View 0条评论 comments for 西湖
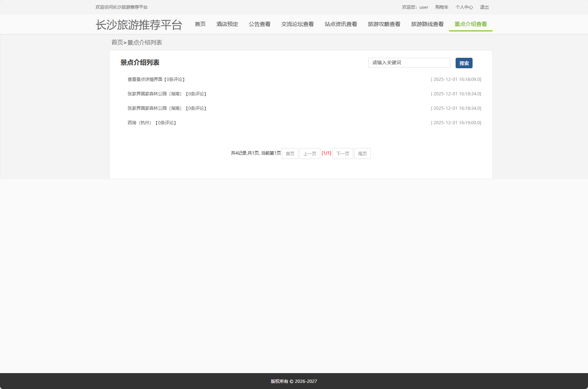Viewport: 588px width, 389px height. (x=165, y=122)
